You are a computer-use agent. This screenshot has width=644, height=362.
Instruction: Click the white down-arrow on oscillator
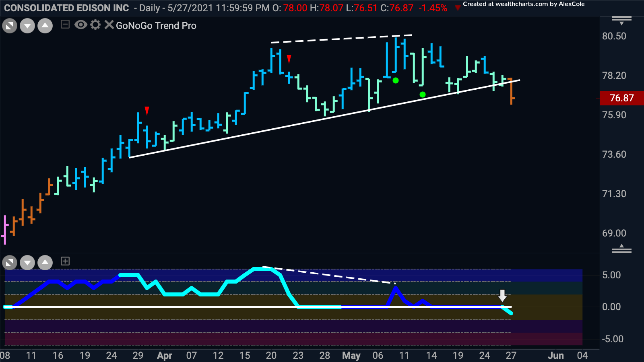pos(502,296)
